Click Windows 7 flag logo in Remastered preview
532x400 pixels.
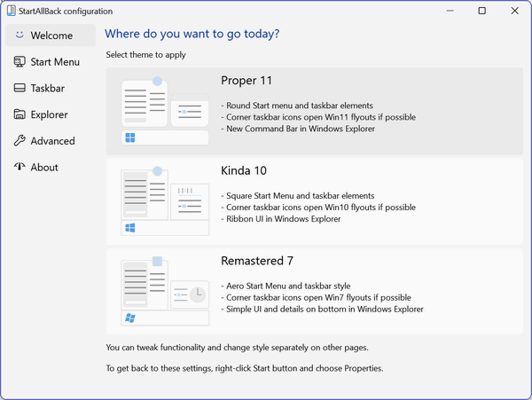(x=130, y=318)
